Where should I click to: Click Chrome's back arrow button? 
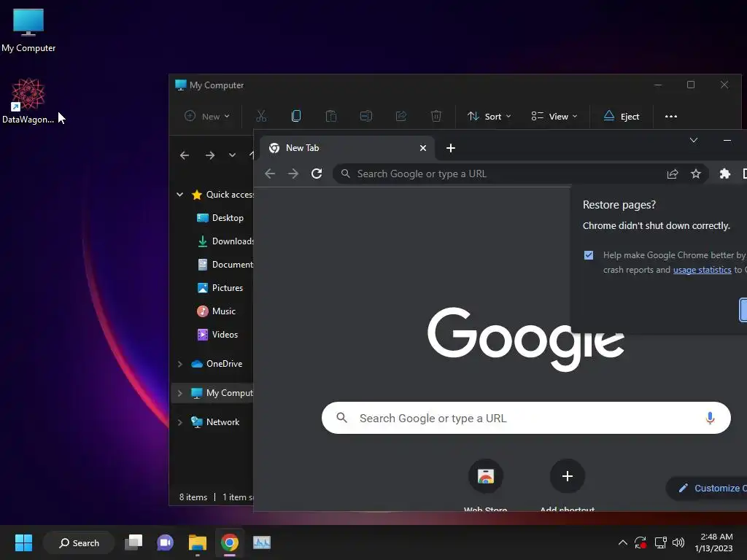point(270,174)
